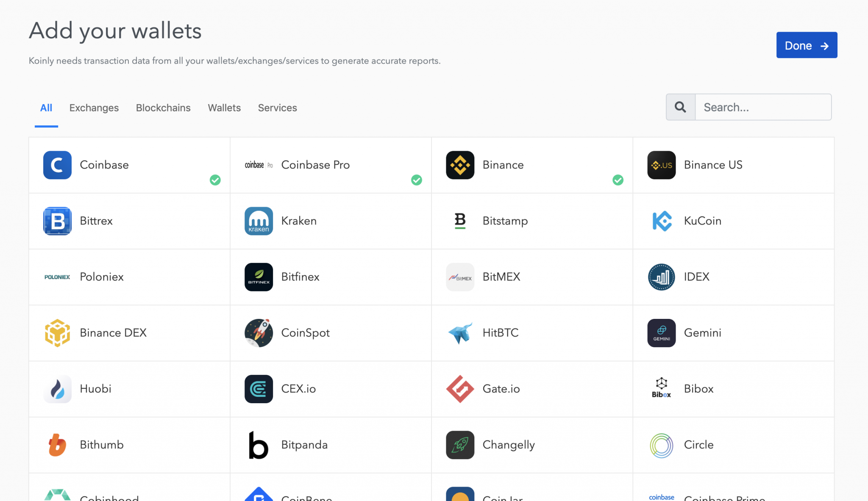Select the Coinbase wallet icon

pyautogui.click(x=57, y=165)
